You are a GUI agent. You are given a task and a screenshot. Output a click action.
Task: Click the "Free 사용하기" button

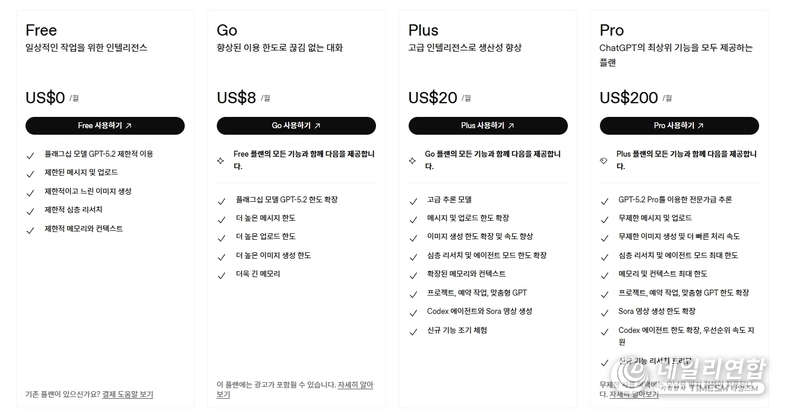point(105,126)
